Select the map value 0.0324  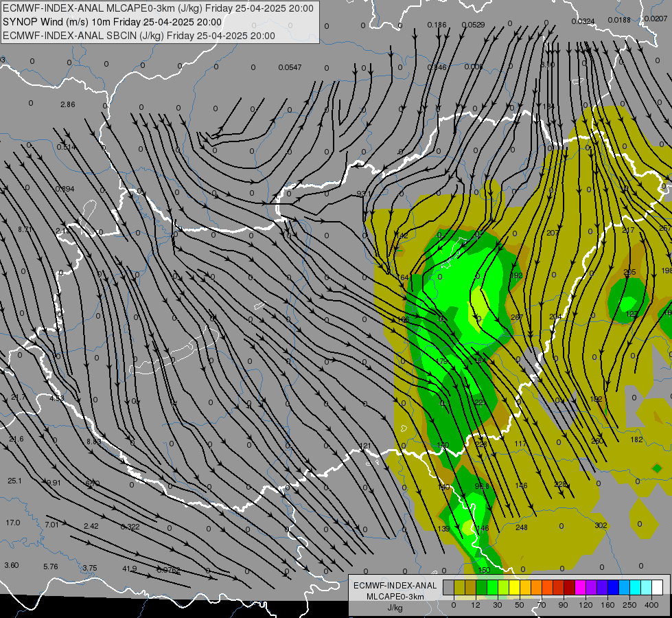pyautogui.click(x=583, y=21)
